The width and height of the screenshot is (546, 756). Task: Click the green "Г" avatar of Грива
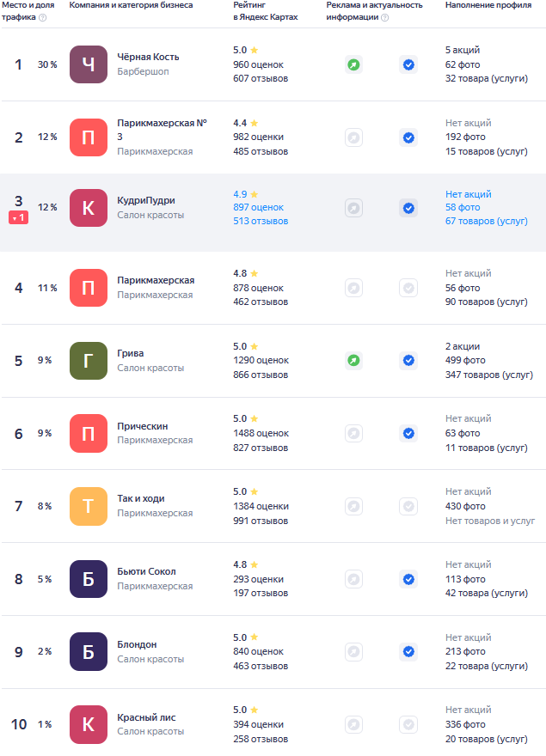pos(89,361)
